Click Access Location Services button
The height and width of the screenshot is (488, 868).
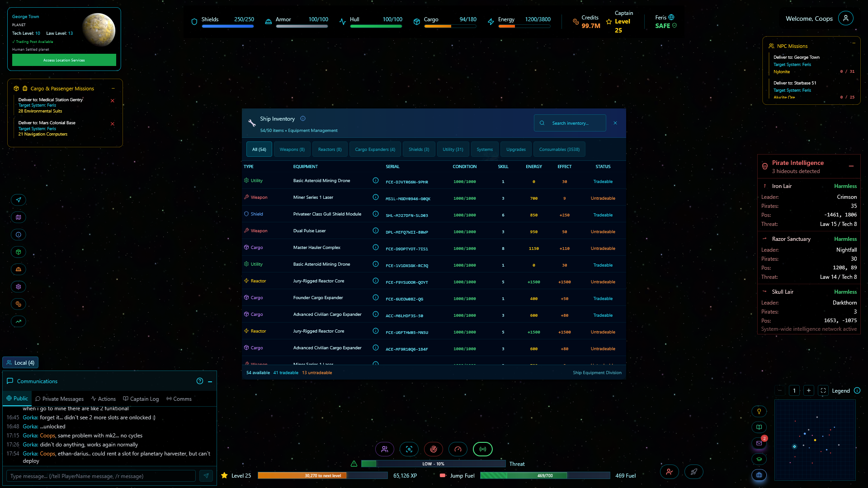[64, 60]
